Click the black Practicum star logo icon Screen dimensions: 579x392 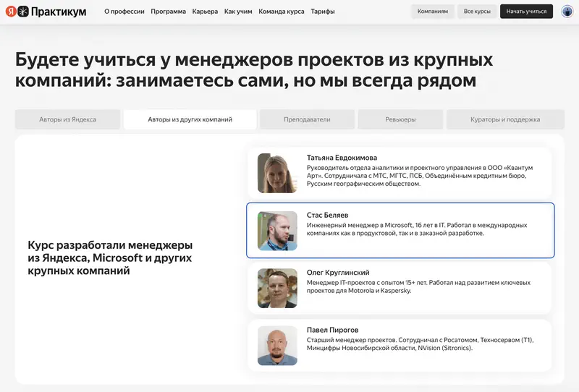point(23,12)
